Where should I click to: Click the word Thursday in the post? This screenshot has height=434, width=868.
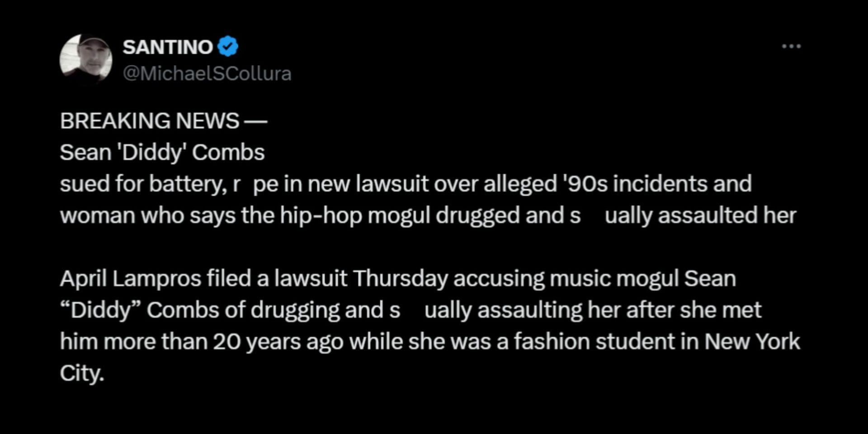pos(400,278)
